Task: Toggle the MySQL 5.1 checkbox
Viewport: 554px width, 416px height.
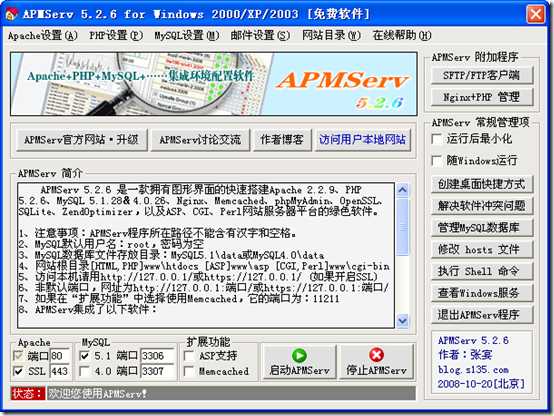Action: pos(84,356)
